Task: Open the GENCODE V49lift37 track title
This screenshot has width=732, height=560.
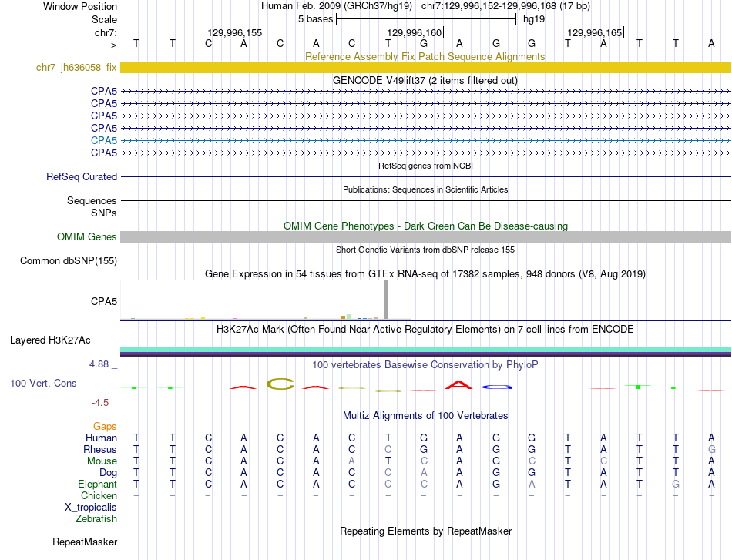Action: coord(425,80)
